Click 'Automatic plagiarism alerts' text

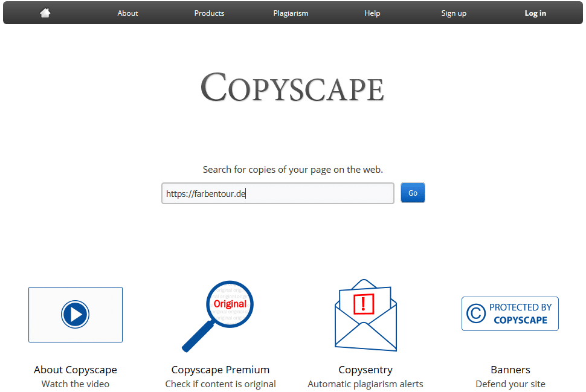pos(365,384)
